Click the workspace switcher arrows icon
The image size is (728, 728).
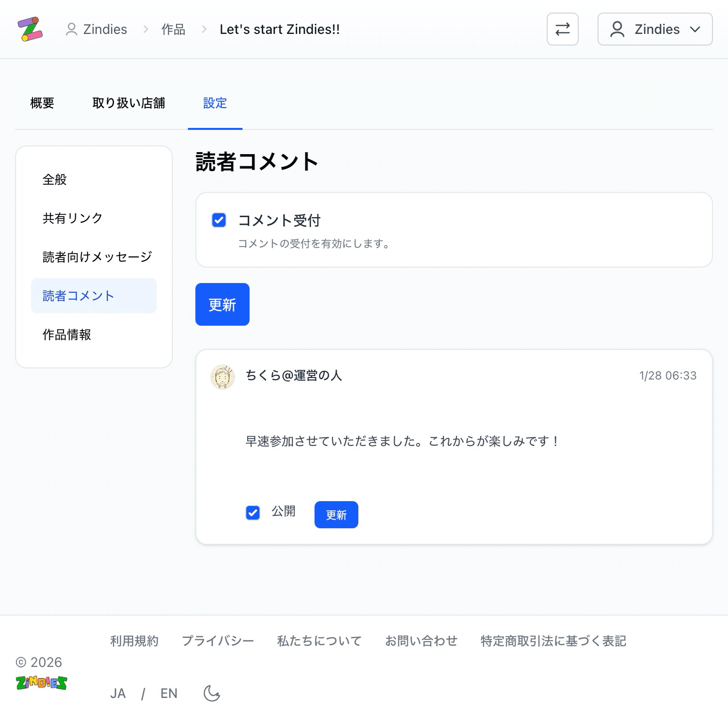562,29
